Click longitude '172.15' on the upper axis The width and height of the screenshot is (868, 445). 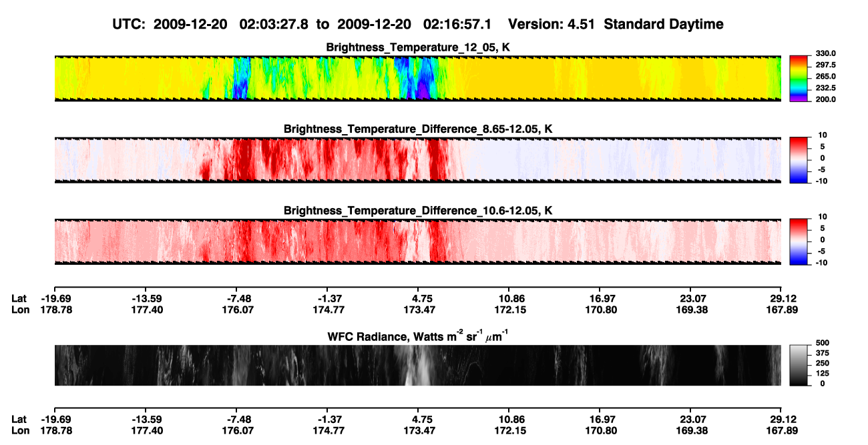click(x=509, y=310)
